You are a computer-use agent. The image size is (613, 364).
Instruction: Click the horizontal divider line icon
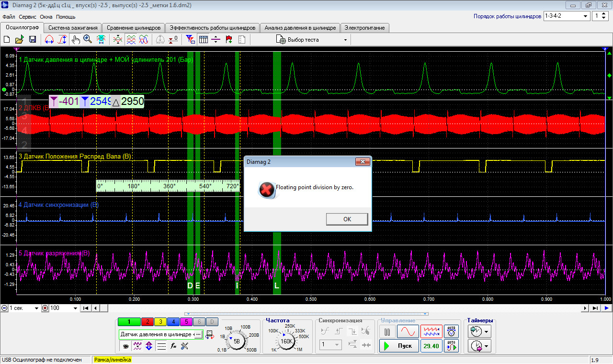pyautogui.click(x=216, y=40)
